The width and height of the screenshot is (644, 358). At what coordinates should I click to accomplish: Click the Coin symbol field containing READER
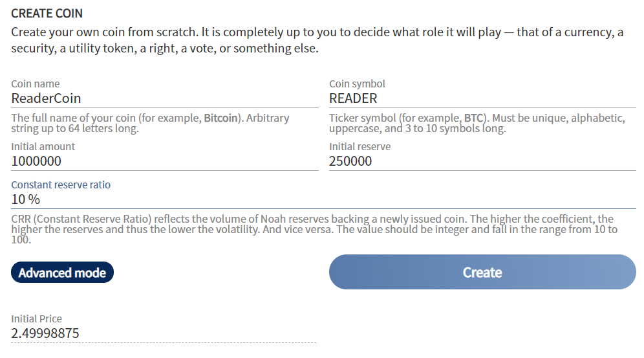(482, 98)
